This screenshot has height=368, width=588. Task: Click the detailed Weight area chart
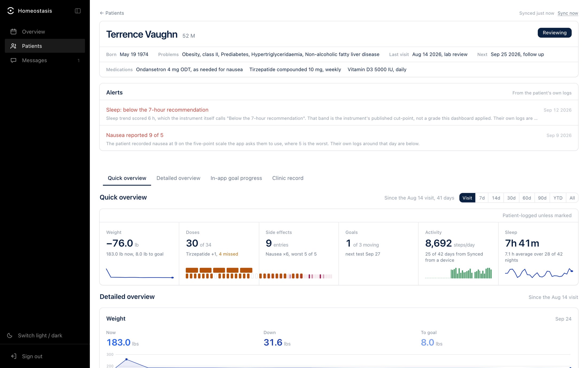pos(339,360)
